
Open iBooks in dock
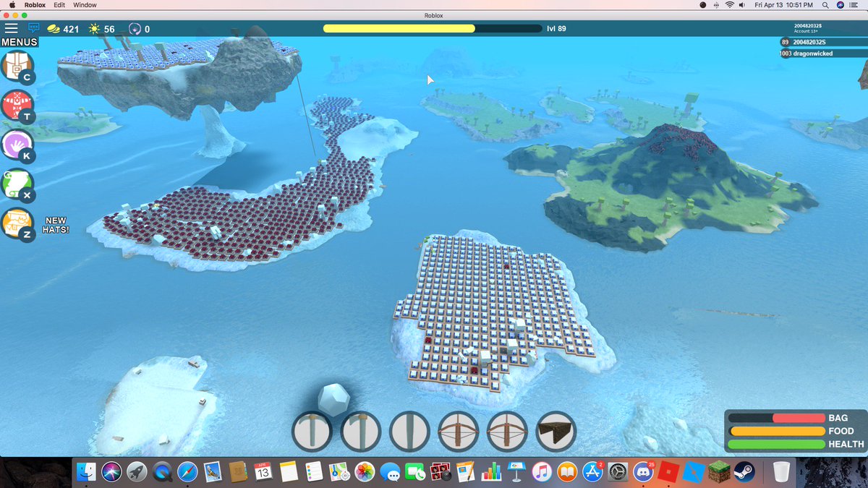567,472
